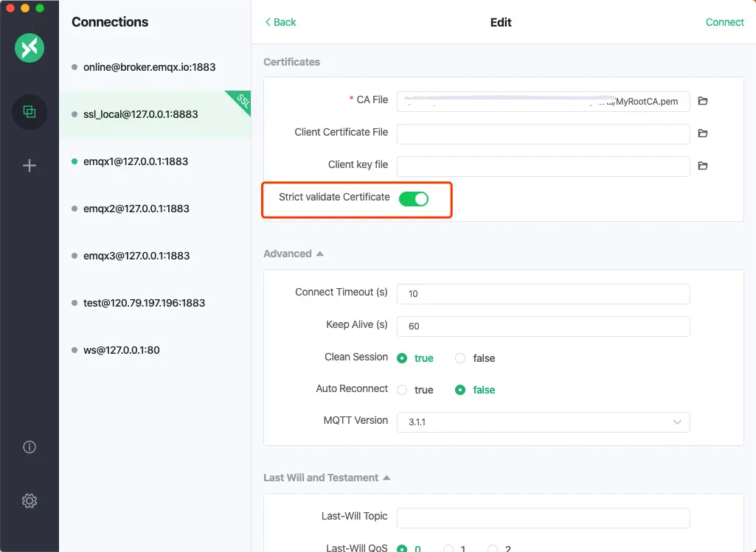Select the emqx1@127.0.0.1:1883 connection
This screenshot has width=756, height=552.
click(x=136, y=161)
